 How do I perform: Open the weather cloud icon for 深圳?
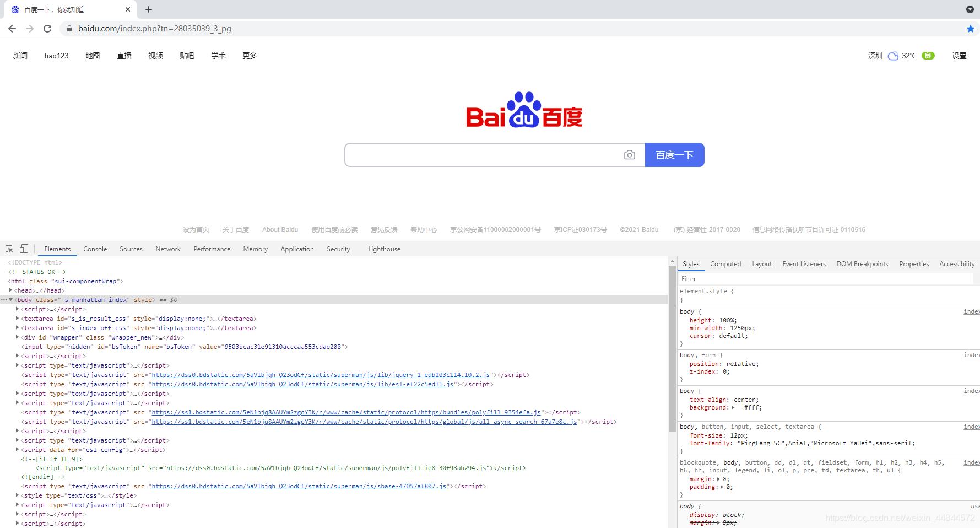coord(893,56)
